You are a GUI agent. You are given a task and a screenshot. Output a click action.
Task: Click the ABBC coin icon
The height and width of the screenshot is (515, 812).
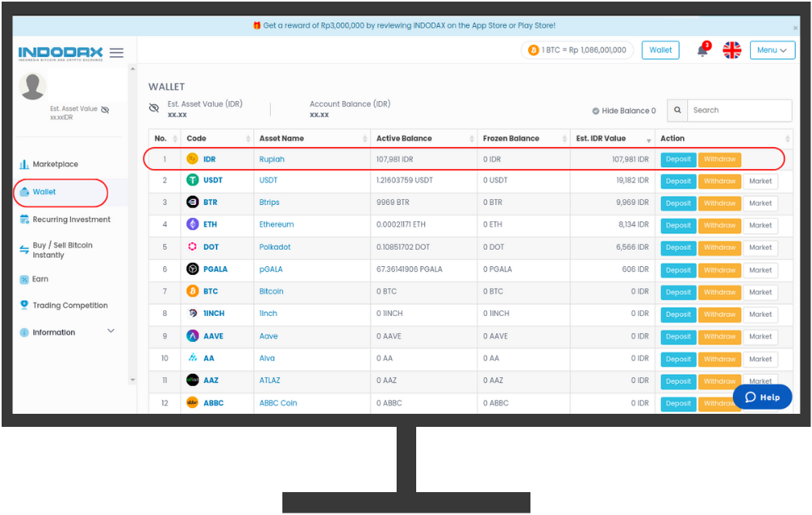click(x=193, y=402)
